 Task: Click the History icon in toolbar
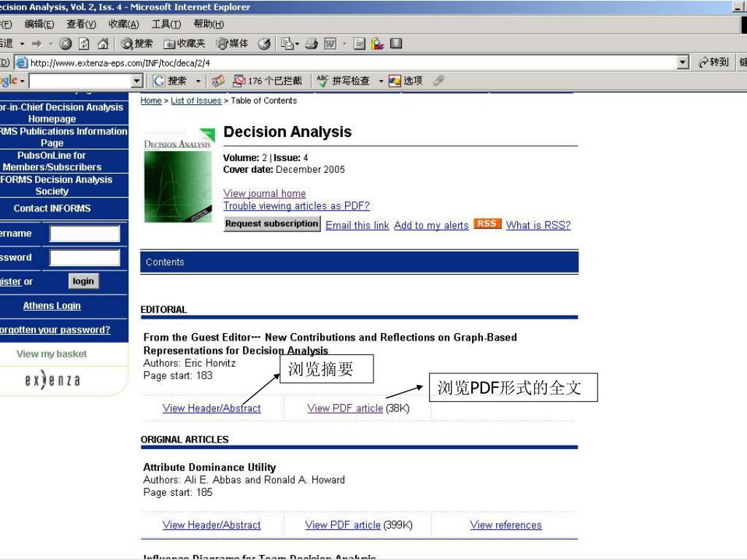coord(264,44)
